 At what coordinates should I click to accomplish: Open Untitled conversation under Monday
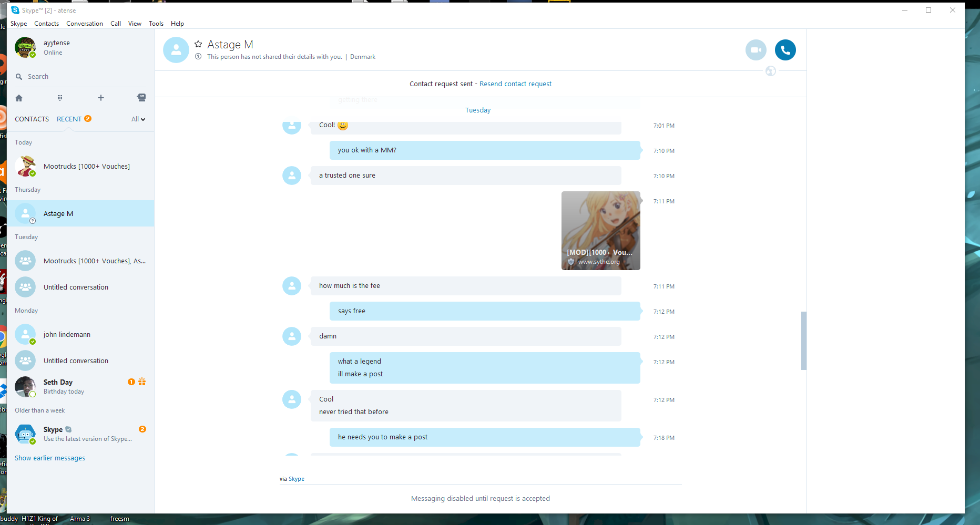(80, 361)
